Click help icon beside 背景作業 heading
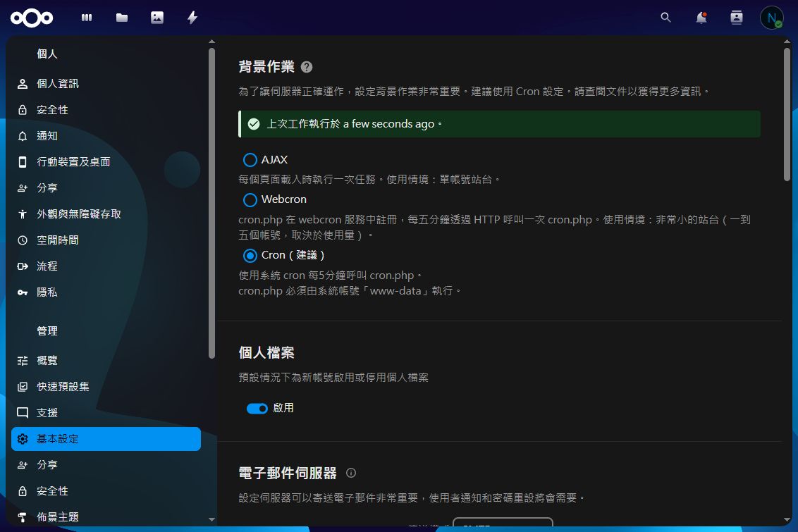798x532 pixels. (x=307, y=67)
